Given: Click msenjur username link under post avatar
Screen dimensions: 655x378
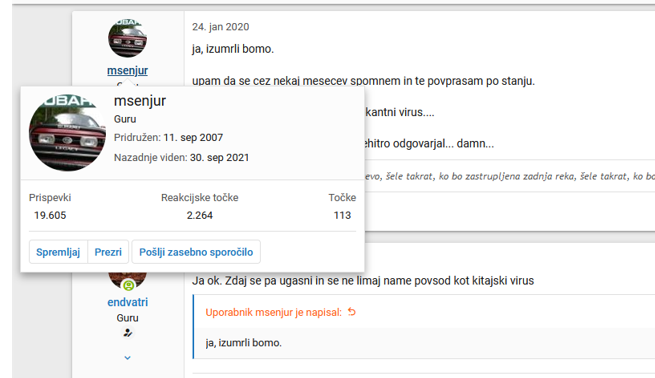Looking at the screenshot, I should pyautogui.click(x=127, y=71).
